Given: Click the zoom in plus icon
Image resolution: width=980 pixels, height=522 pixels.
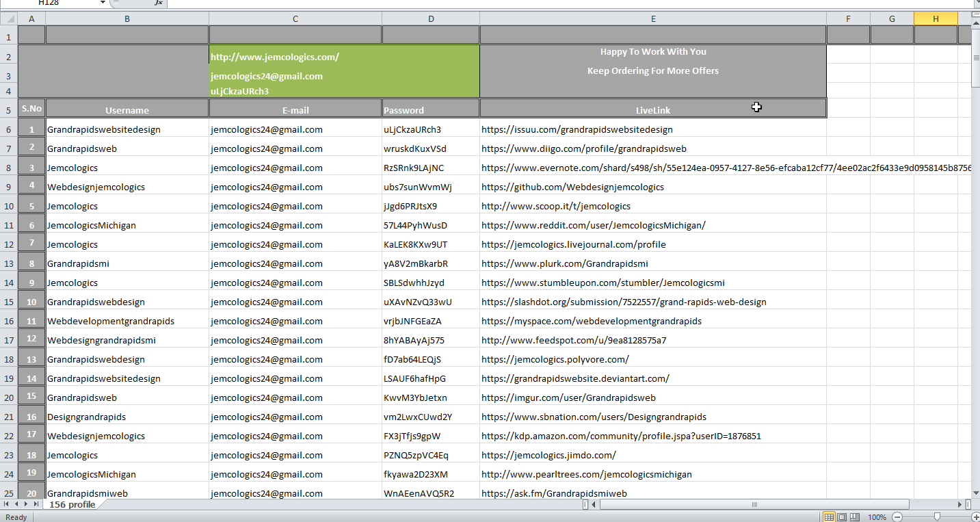Looking at the screenshot, I should click(976, 517).
